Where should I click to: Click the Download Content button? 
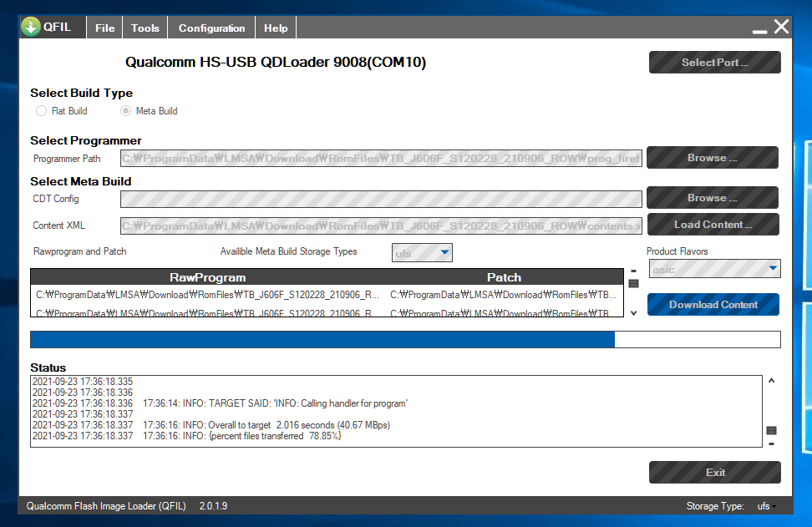[x=713, y=304]
